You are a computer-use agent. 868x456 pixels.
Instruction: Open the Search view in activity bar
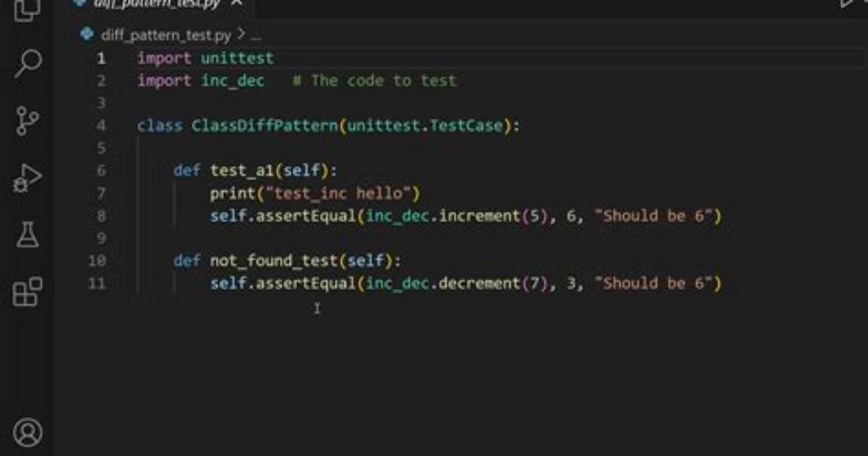[28, 63]
